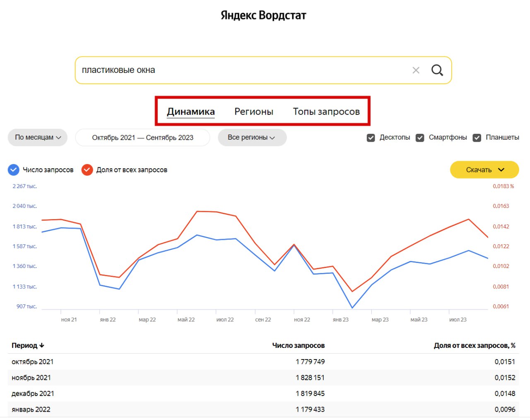Click the share value 0,0152
The image size is (530, 420).
click(505, 378)
